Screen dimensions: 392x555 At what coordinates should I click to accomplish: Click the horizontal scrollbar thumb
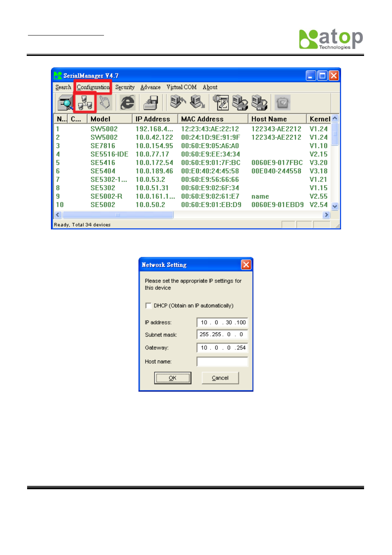click(x=118, y=215)
